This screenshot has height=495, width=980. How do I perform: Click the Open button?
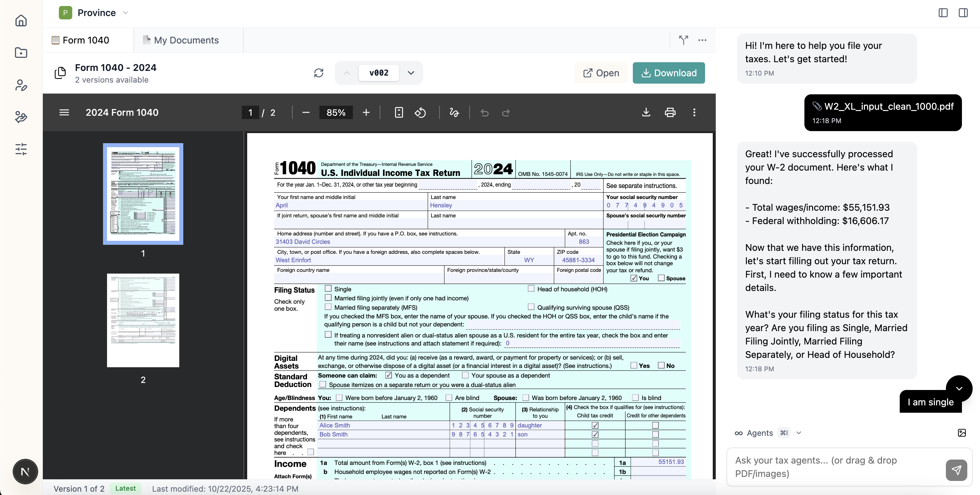tap(601, 73)
